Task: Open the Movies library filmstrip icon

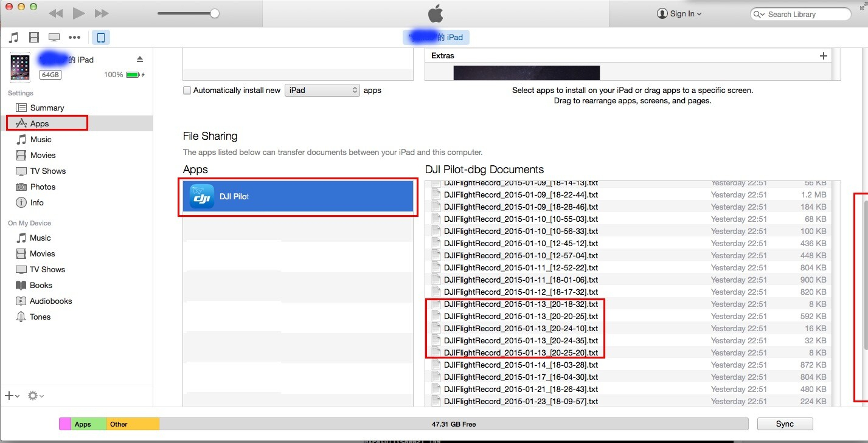Action: 34,38
